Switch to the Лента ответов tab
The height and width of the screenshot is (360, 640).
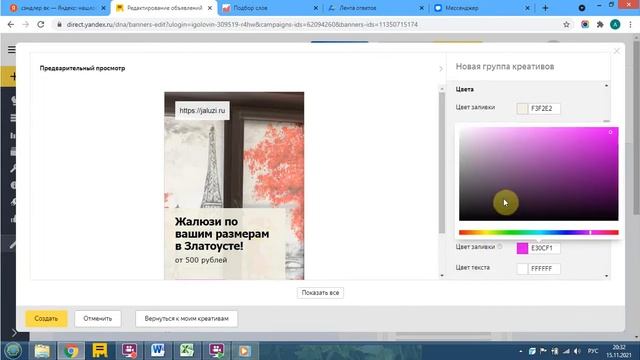(376, 8)
